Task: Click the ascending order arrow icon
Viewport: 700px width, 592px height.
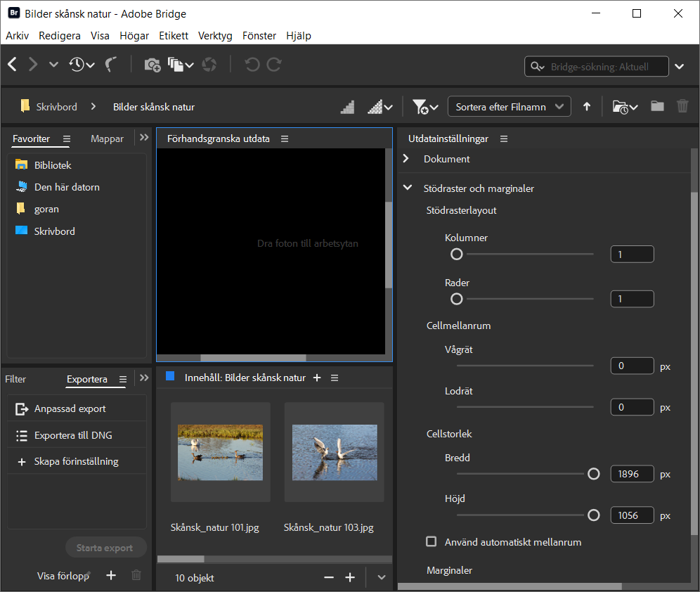Action: point(587,107)
